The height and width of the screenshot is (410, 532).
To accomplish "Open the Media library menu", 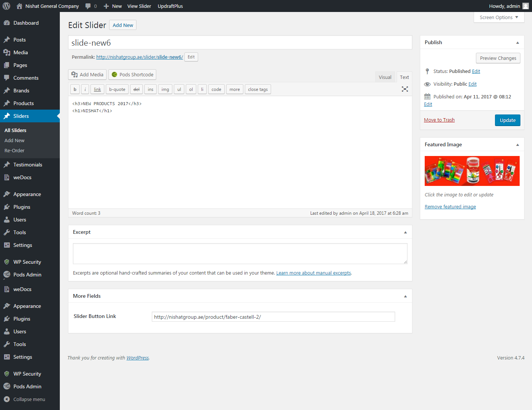I will coord(21,52).
